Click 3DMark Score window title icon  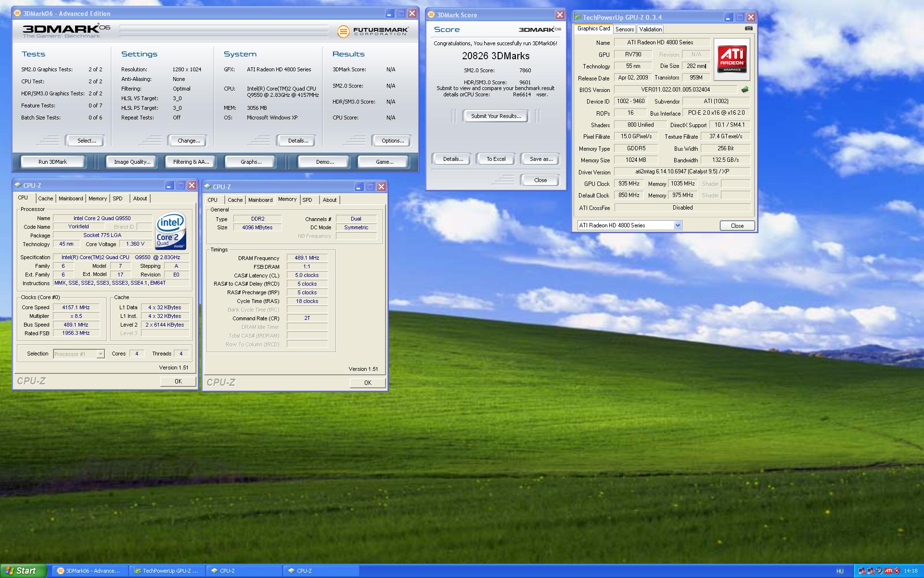tap(432, 15)
